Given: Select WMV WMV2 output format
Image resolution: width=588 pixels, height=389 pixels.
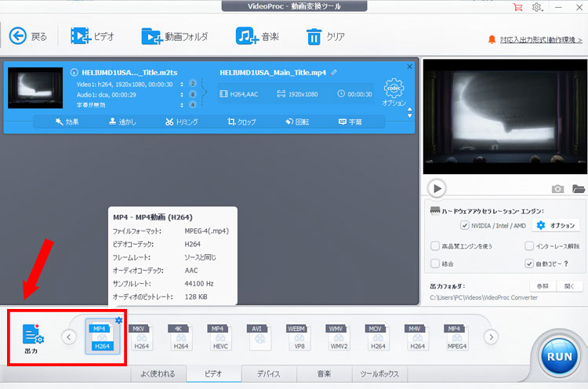Looking at the screenshot, I should [338, 337].
